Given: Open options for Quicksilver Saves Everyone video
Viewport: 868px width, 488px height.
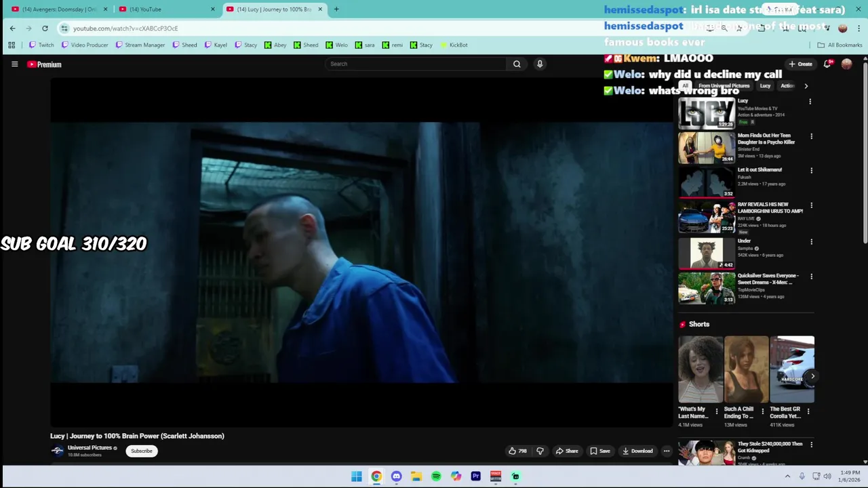Looking at the screenshot, I should [x=811, y=277].
